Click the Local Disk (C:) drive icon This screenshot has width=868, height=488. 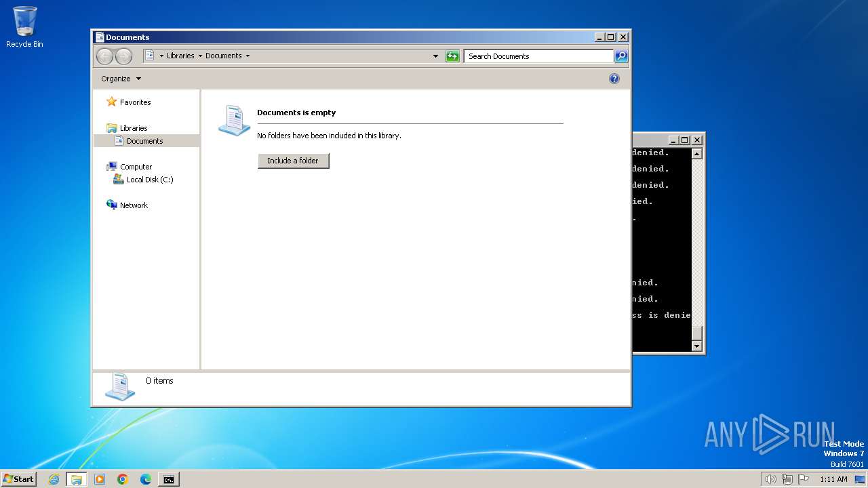click(119, 180)
